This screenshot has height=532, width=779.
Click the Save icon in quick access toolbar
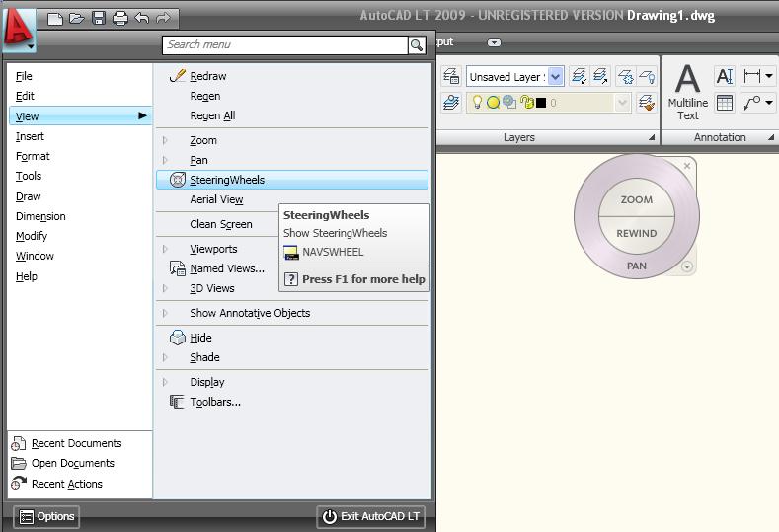(x=99, y=19)
